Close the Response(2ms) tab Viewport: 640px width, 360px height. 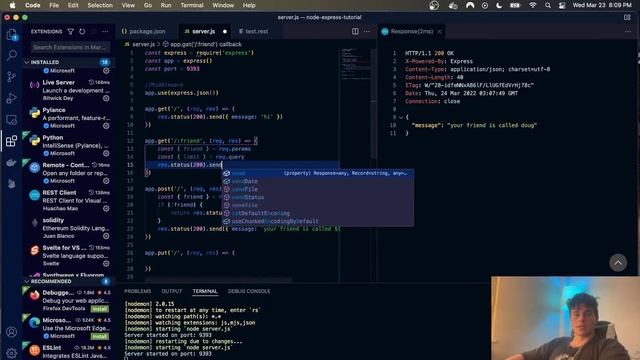click(439, 31)
